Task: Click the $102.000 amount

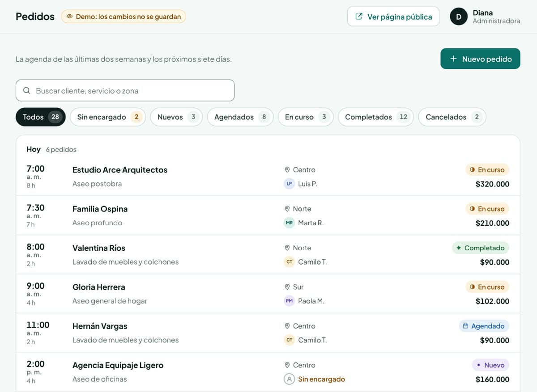Action: coord(492,301)
